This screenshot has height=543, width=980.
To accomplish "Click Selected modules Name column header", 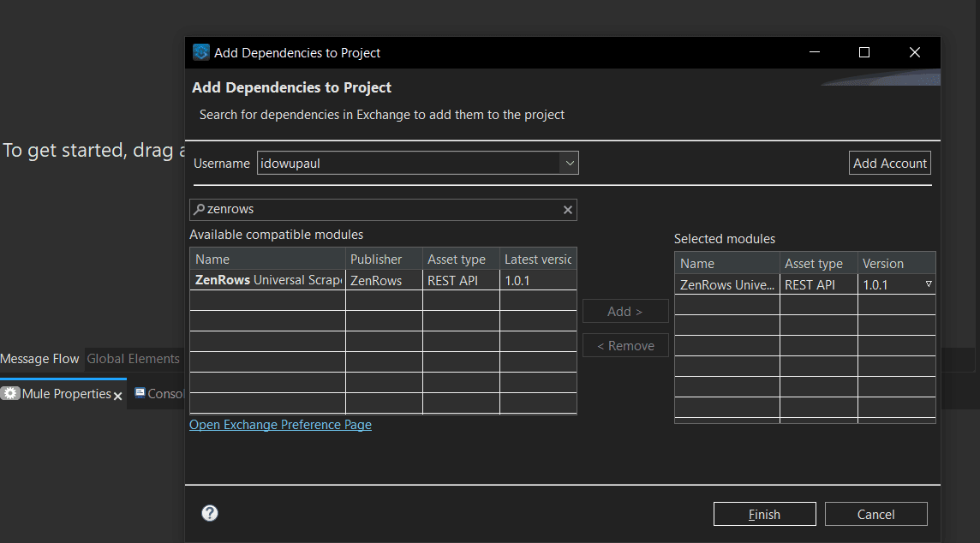I will [727, 264].
